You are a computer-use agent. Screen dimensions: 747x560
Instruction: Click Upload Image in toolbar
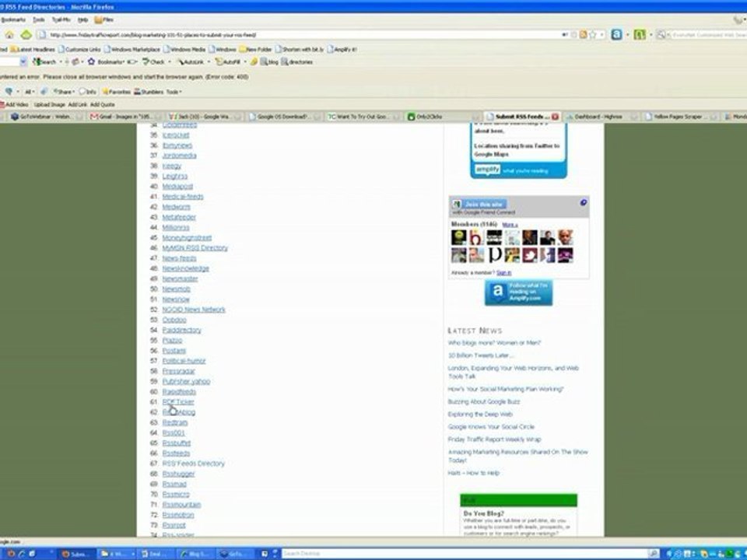coord(50,105)
